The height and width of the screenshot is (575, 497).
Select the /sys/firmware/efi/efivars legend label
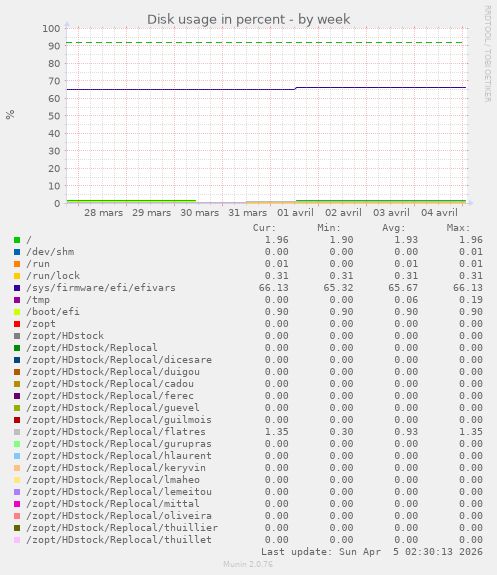point(101,288)
